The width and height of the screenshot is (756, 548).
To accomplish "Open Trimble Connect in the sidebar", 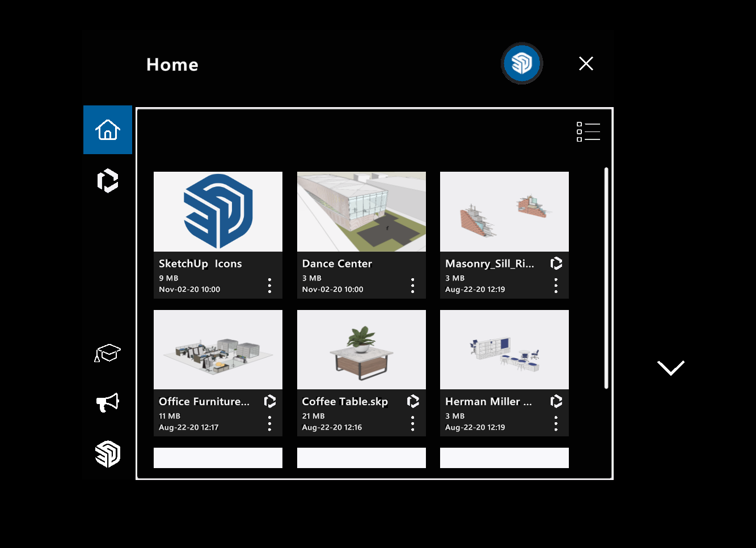I will (108, 181).
